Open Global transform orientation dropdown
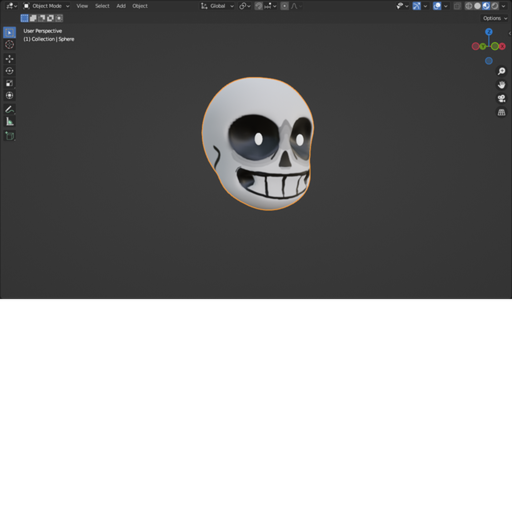The image size is (512, 512). [217, 6]
